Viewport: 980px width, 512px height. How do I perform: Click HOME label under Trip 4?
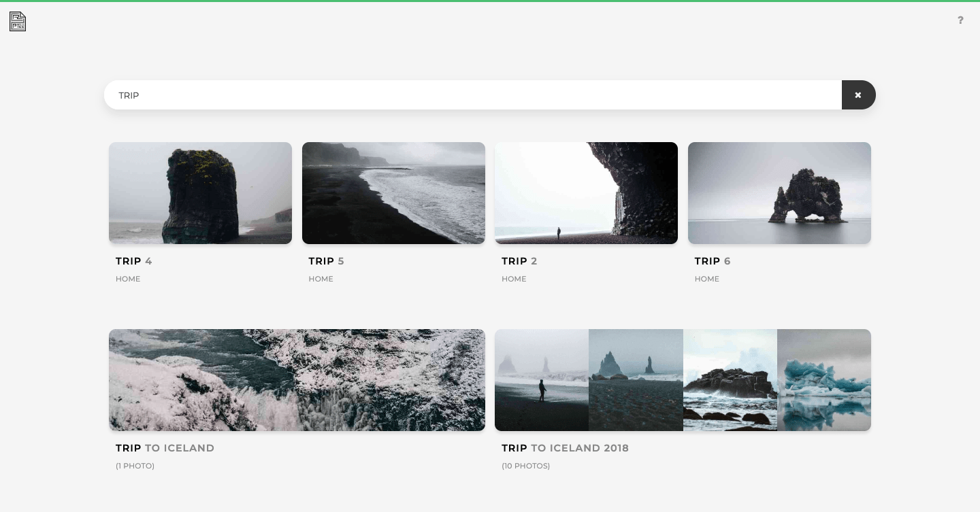tap(128, 279)
